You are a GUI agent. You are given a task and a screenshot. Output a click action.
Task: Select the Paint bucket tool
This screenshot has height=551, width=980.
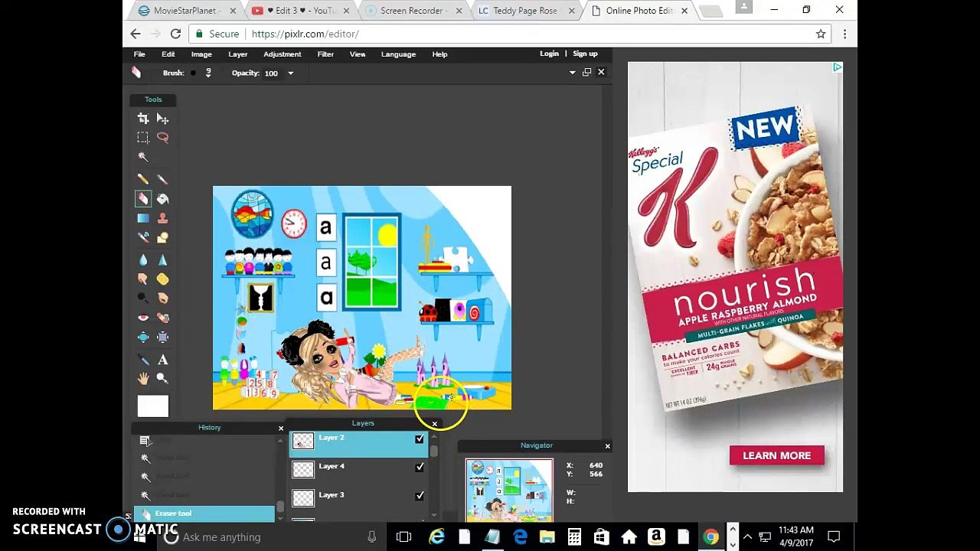click(x=162, y=199)
